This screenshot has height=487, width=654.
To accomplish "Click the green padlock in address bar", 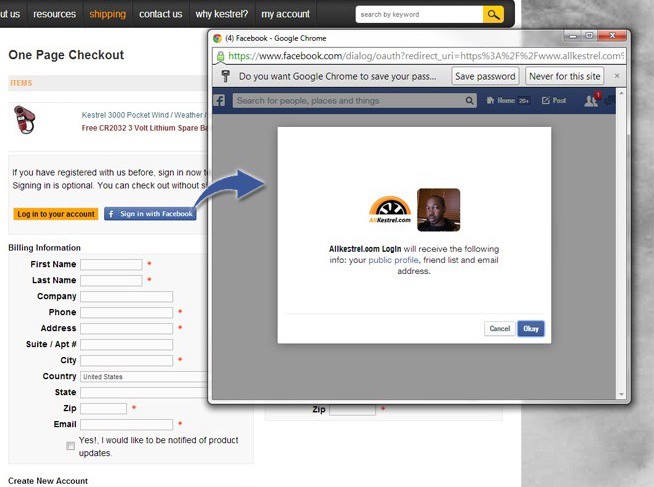I will pos(220,56).
